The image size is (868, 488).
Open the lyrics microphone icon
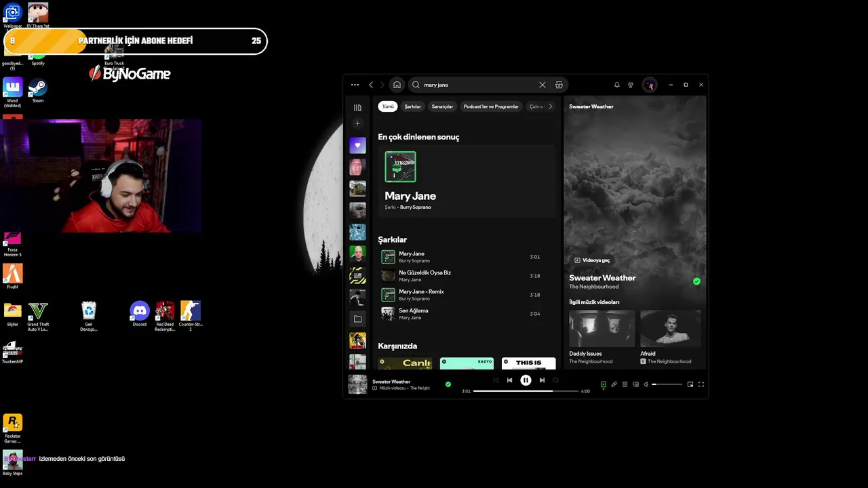[614, 384]
